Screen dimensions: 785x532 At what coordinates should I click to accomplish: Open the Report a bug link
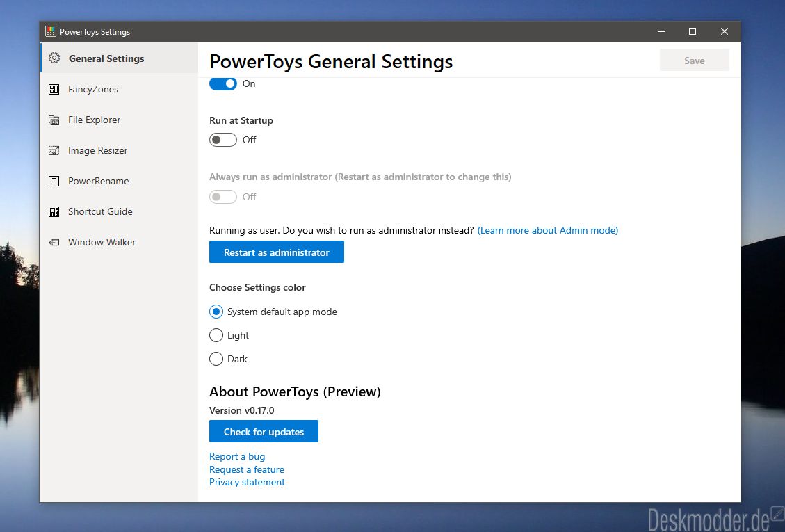point(237,456)
